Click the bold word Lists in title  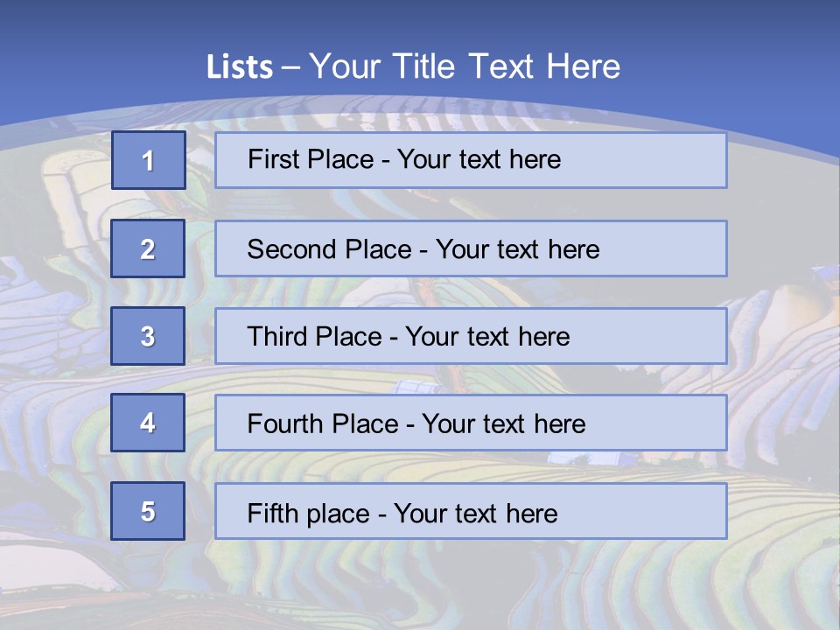click(240, 66)
